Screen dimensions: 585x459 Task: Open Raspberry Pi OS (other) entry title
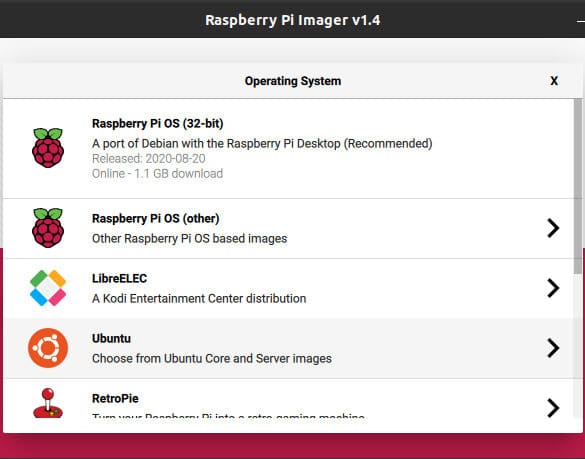point(155,218)
